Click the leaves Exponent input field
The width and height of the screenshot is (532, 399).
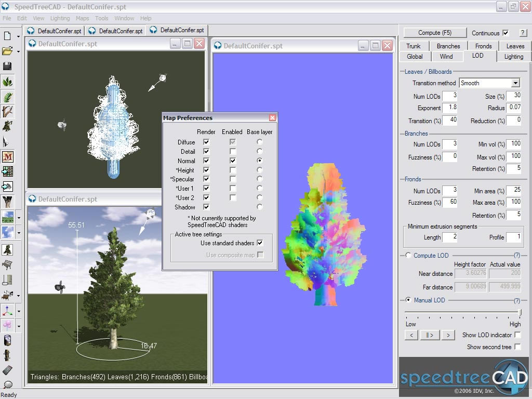[450, 108]
